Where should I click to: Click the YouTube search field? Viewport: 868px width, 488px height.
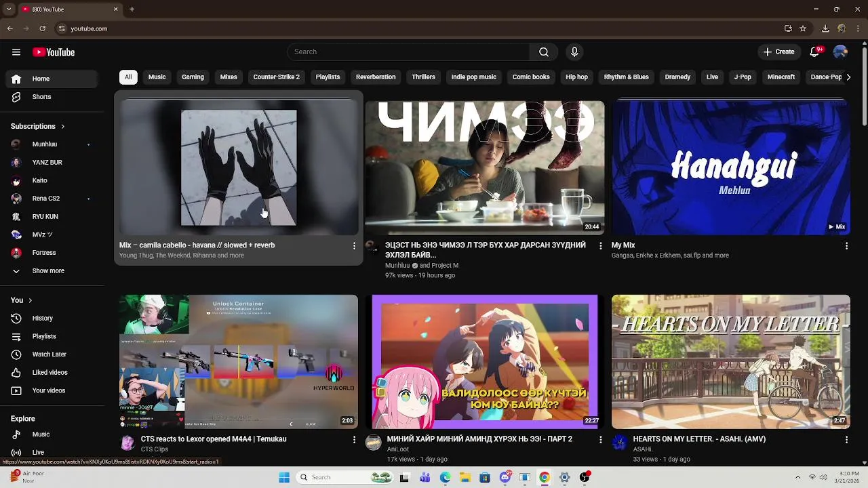point(408,52)
